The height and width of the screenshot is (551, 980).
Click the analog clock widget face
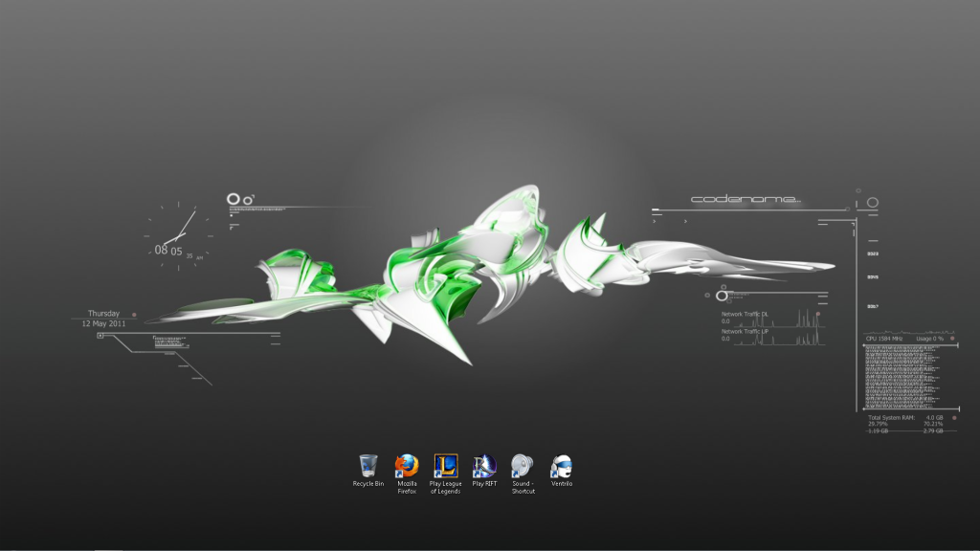click(175, 233)
